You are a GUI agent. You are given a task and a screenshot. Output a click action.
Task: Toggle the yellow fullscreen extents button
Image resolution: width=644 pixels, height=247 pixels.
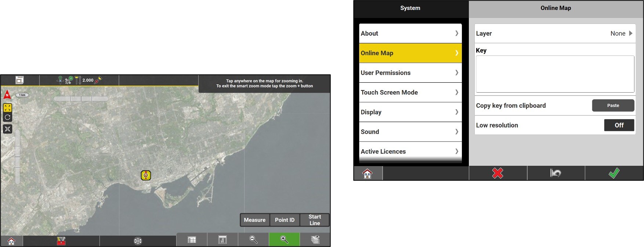7,108
